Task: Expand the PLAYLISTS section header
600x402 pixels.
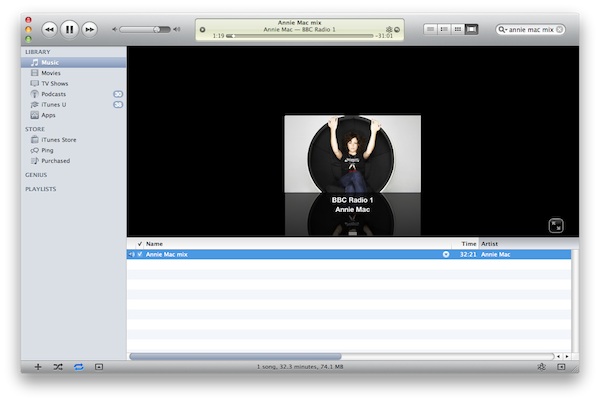Action: pyautogui.click(x=41, y=189)
